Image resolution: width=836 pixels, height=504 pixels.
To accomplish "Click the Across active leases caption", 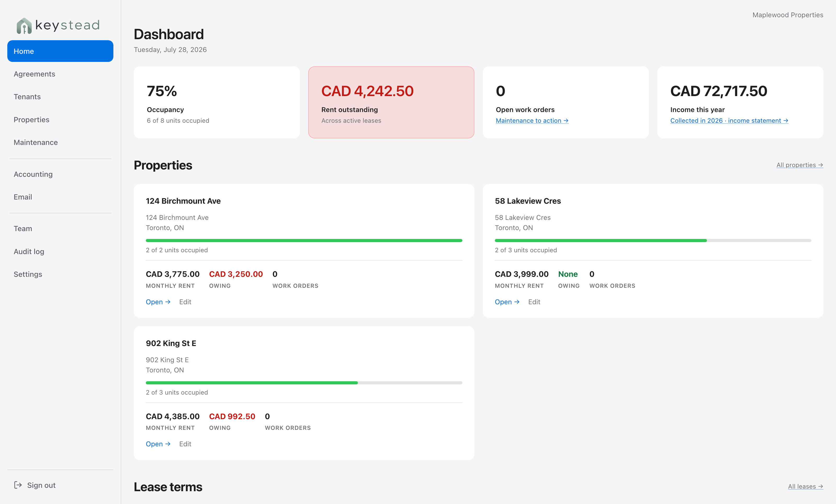I will 351,120.
